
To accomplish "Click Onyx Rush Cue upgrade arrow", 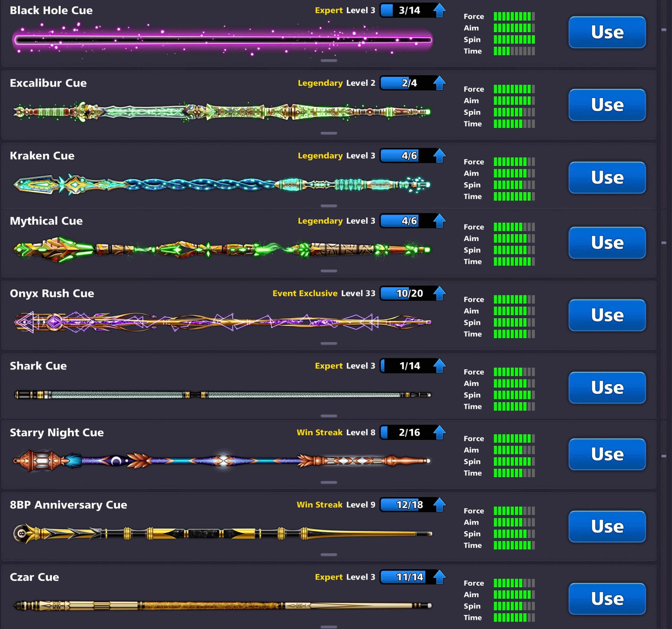I will coord(439,293).
